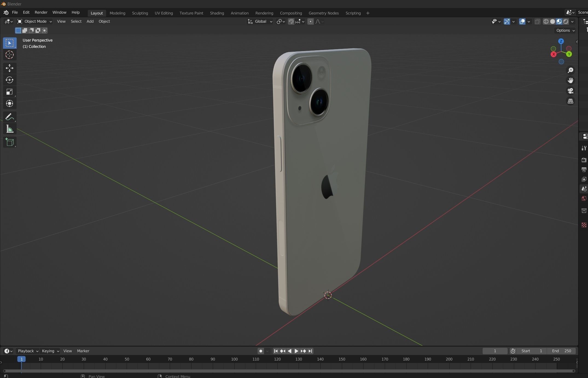This screenshot has width=588, height=378.
Task: Click the Zoom viewport magnifier icon
Action: (570, 70)
